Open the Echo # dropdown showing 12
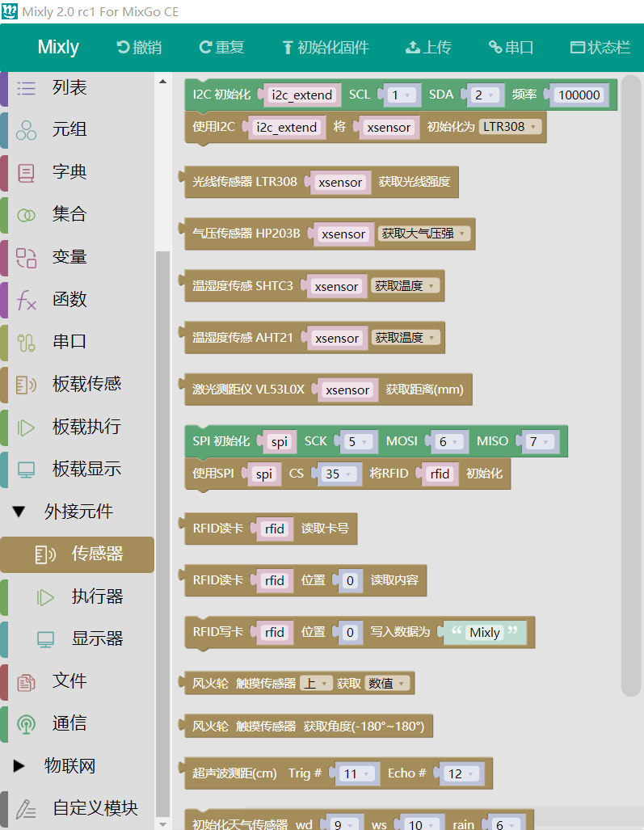The image size is (644, 830). tap(462, 774)
